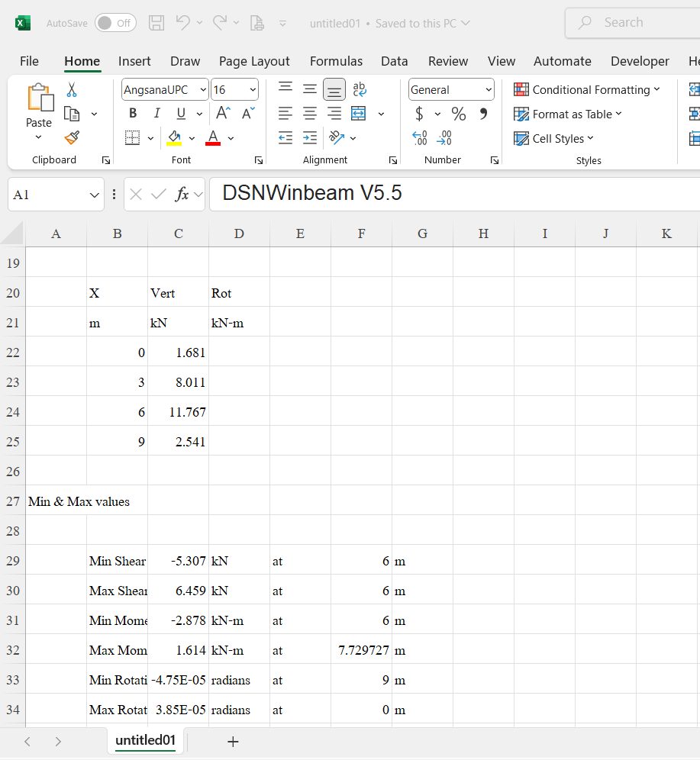Click Accounting Number Format dollar icon
This screenshot has width=700, height=760.
pyautogui.click(x=419, y=114)
